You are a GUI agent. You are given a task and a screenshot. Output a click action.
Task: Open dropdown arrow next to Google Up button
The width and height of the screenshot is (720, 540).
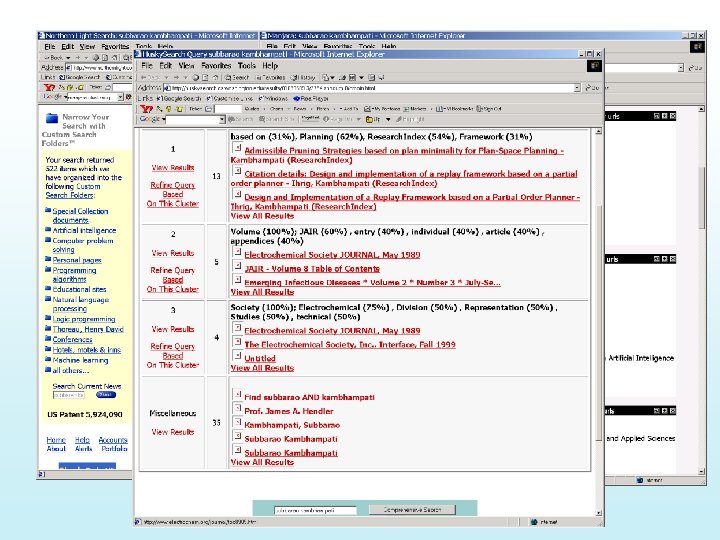pos(388,119)
